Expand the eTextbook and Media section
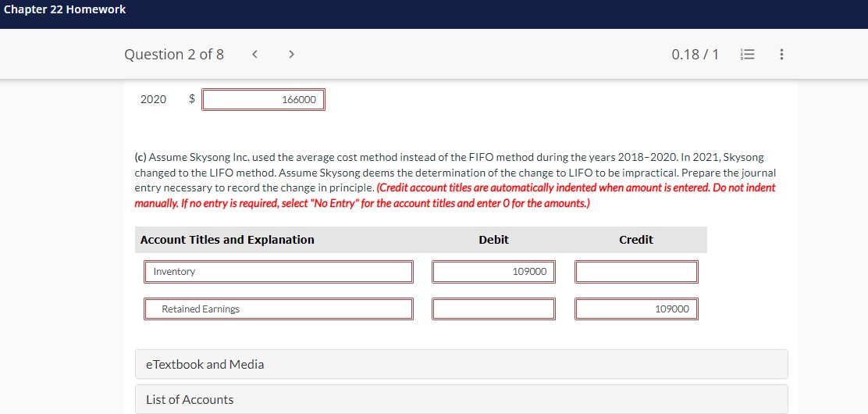The height and width of the screenshot is (414, 868). pos(461,364)
